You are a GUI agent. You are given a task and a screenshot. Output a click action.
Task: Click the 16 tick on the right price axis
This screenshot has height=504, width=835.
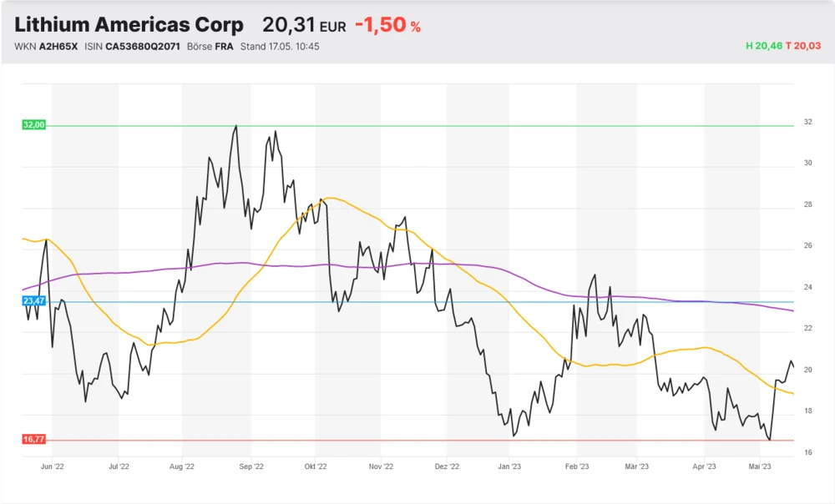(808, 452)
